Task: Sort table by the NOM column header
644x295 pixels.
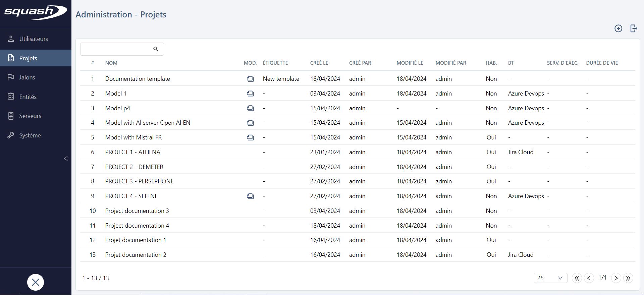Action: (111, 63)
